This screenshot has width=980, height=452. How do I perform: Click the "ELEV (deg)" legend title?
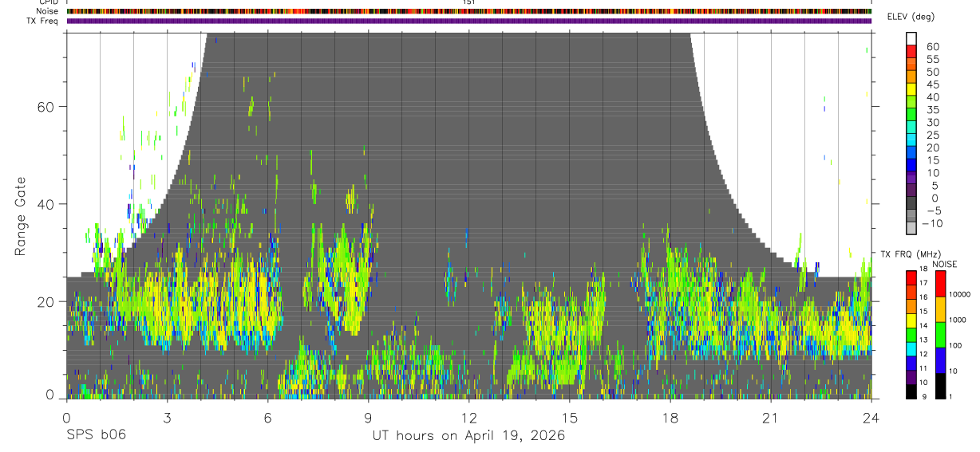(911, 17)
